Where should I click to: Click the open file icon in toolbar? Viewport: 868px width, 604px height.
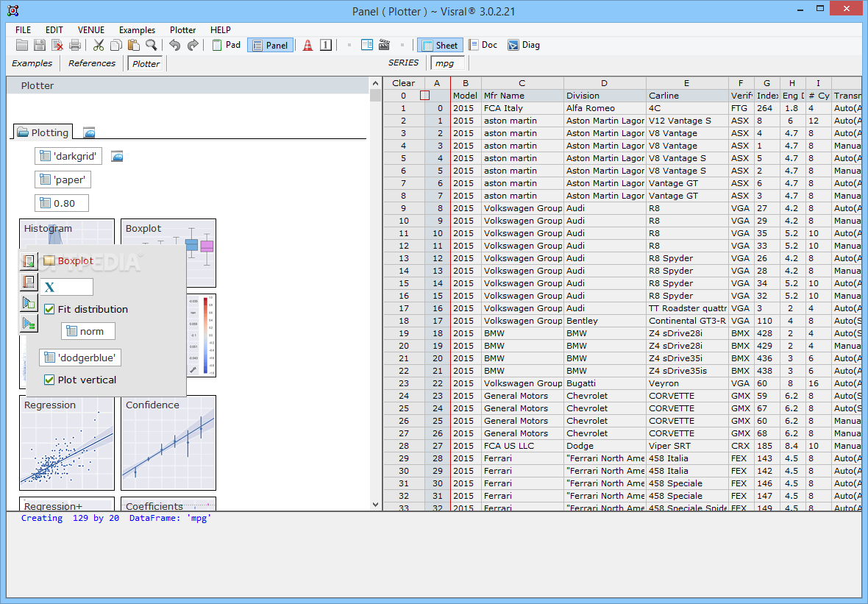click(22, 46)
